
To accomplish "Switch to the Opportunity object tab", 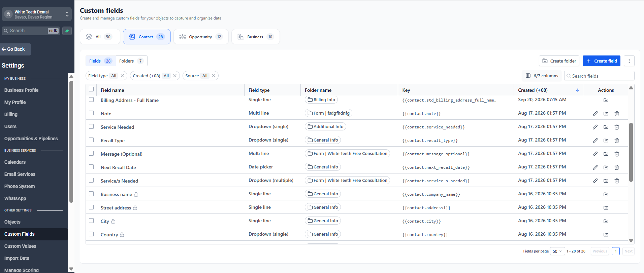I will click(201, 37).
